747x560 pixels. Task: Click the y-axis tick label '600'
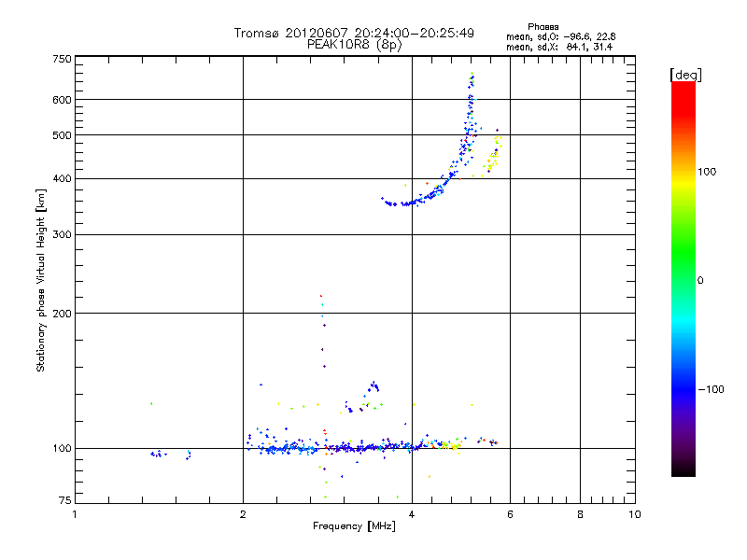tap(62, 100)
